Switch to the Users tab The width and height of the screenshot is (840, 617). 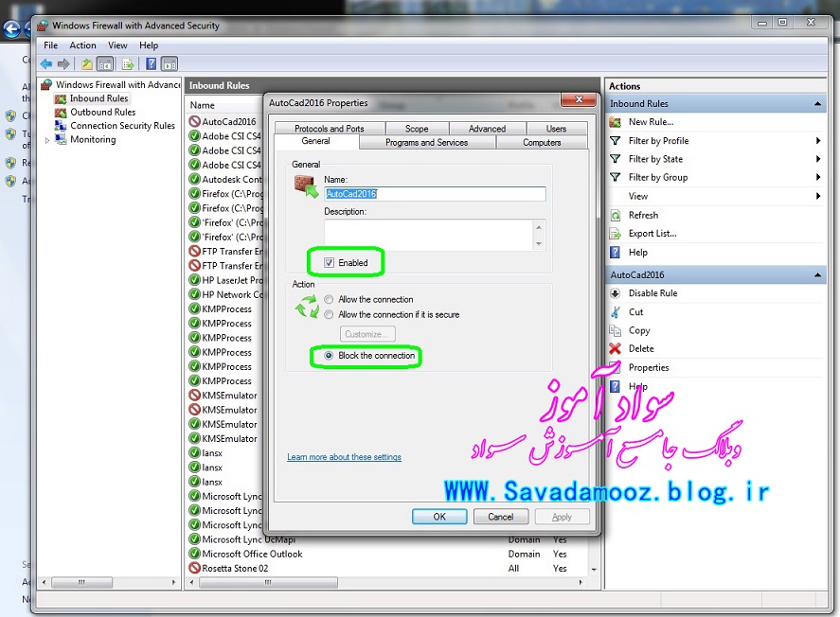point(557,129)
